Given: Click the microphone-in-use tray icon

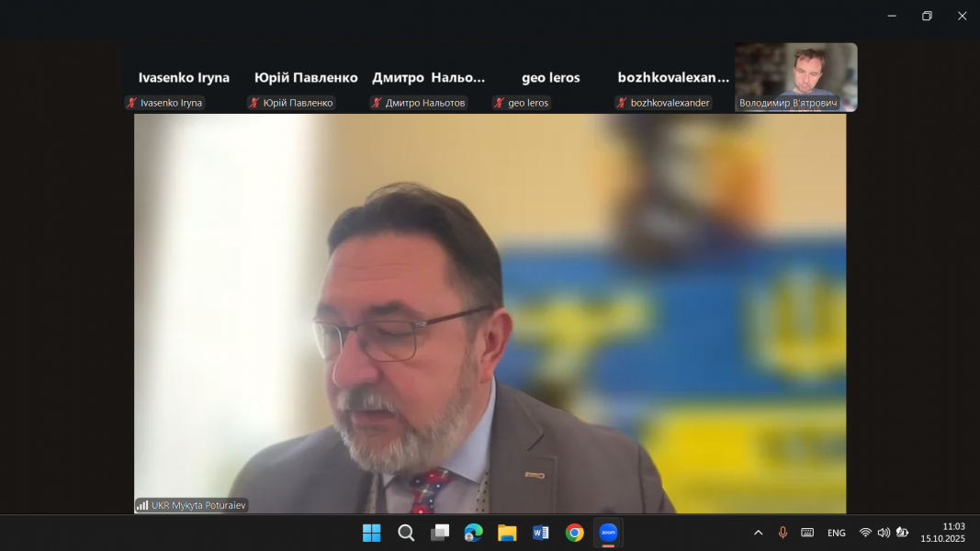Looking at the screenshot, I should coord(783,533).
